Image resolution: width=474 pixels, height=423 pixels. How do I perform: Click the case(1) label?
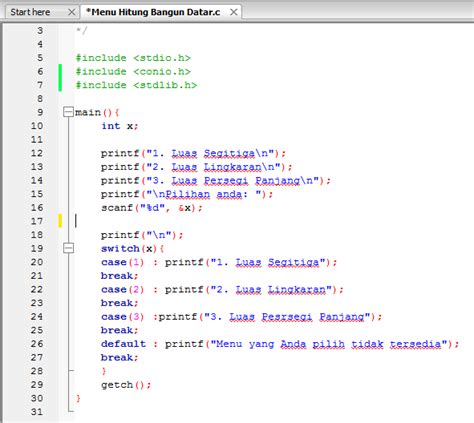point(122,262)
